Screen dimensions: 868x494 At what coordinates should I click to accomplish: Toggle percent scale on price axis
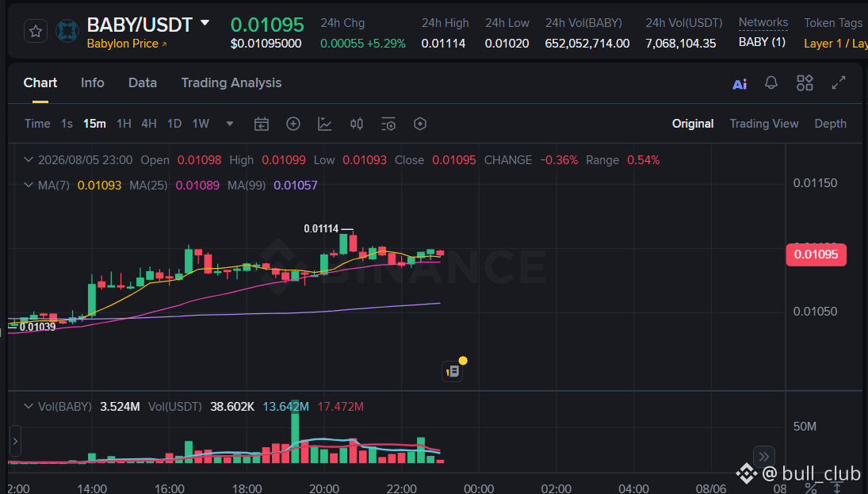811,488
